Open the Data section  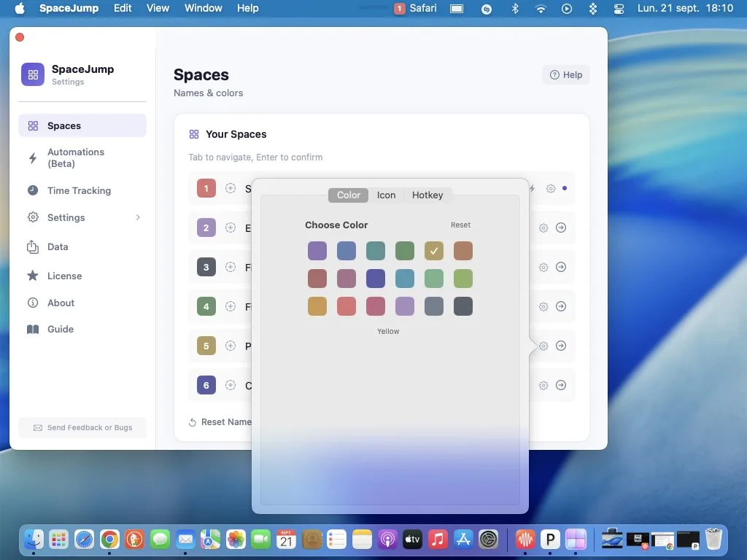(x=82, y=246)
